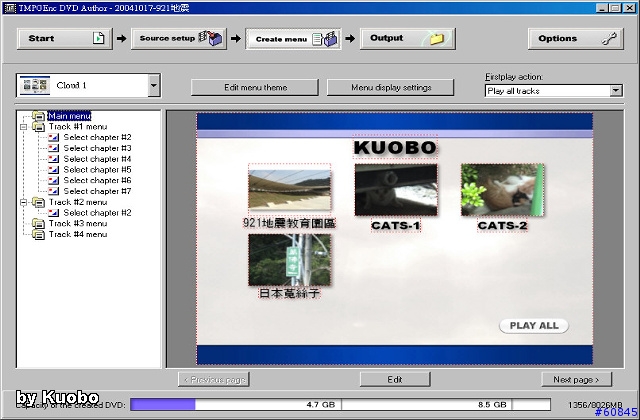Select the CATS-2 label text
640x420 pixels.
502,225
